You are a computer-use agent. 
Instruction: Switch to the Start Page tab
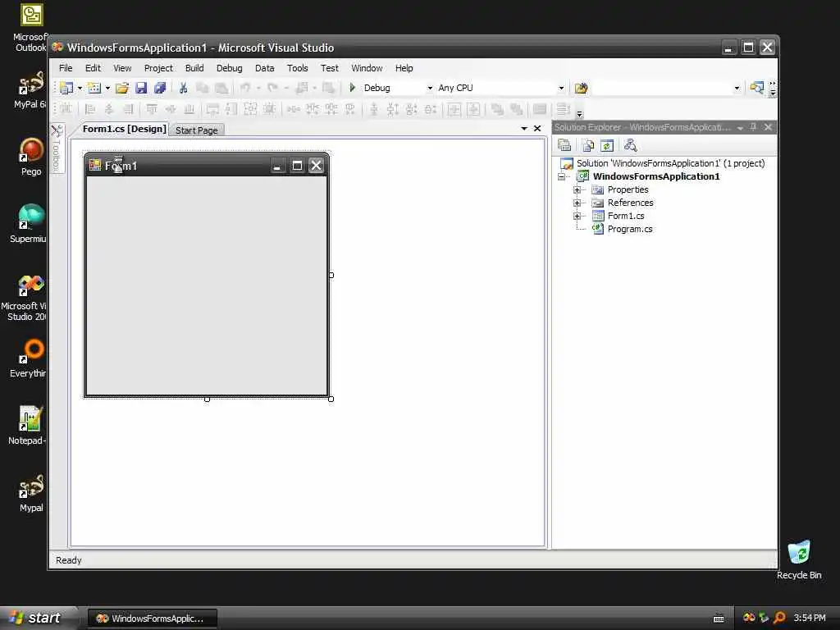coord(197,130)
